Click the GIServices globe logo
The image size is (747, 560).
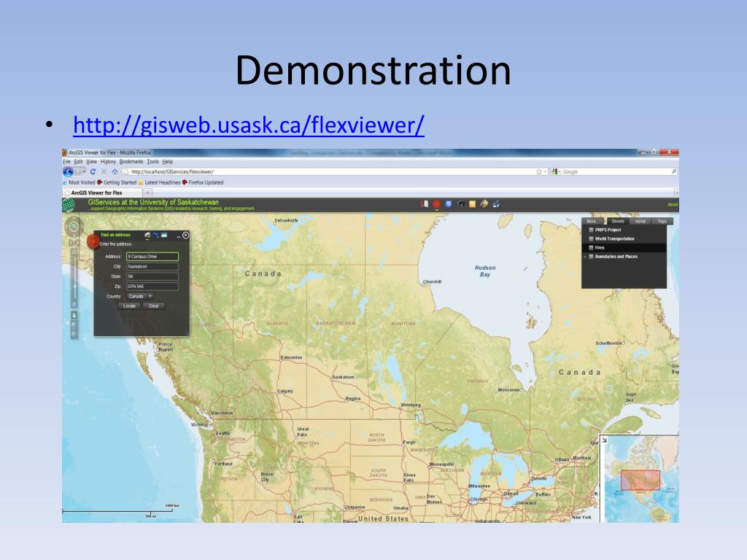[69, 205]
